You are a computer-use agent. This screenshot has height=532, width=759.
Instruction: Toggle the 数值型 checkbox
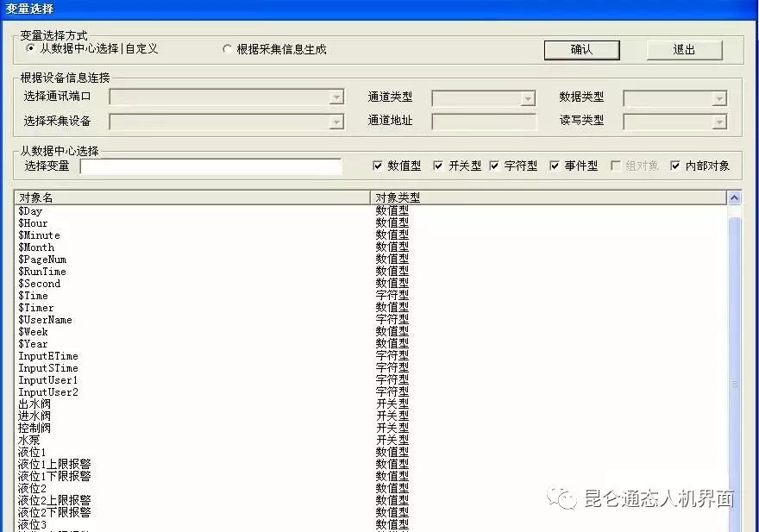tap(378, 166)
